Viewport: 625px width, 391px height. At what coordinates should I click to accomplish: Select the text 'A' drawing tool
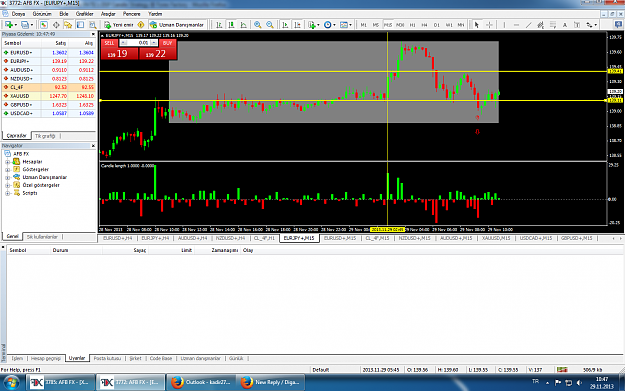[565, 25]
